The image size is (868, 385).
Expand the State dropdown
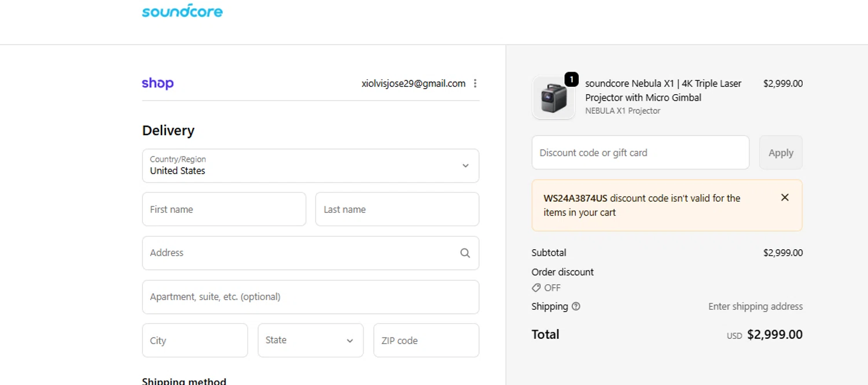tap(310, 340)
